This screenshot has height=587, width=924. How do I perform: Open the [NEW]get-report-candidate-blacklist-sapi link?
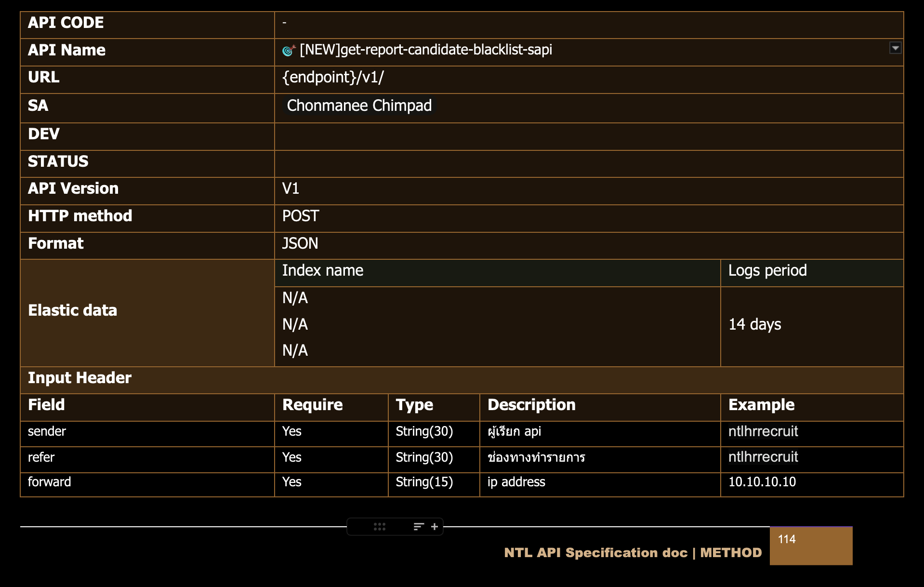[425, 50]
